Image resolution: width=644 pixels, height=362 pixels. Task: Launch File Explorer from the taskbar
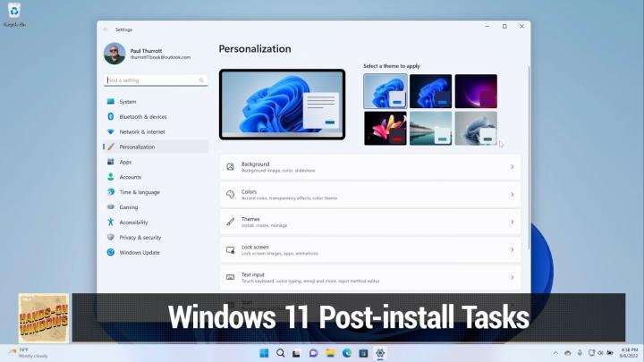point(330,353)
